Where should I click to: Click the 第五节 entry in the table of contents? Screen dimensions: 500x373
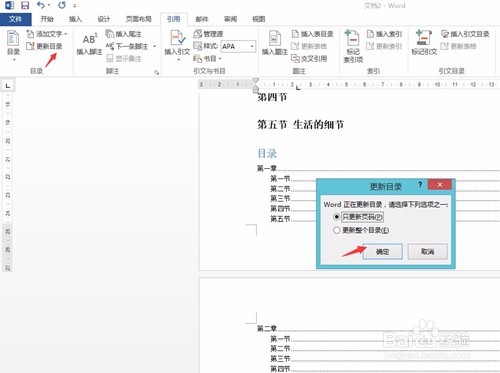[x=280, y=219]
